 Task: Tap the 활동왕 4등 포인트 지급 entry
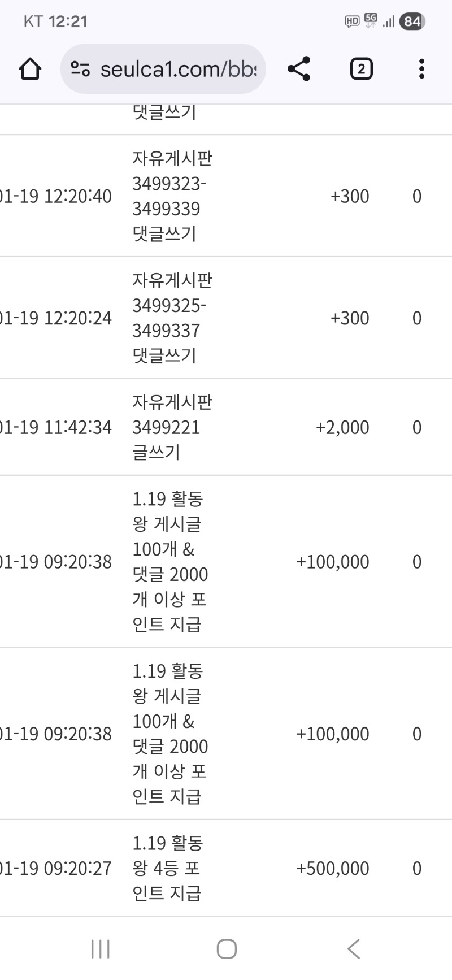(167, 868)
